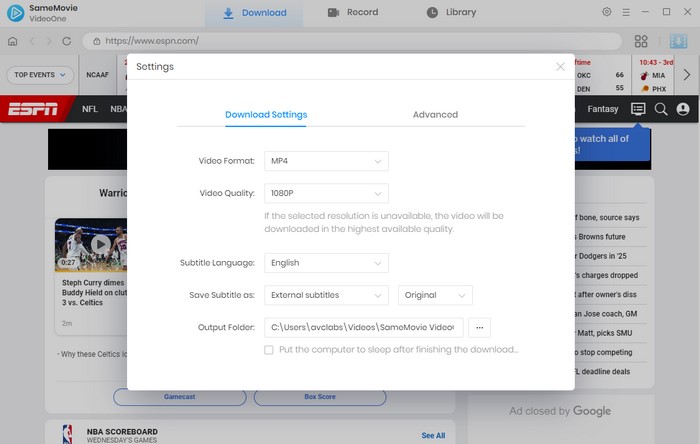The height and width of the screenshot is (444, 700).
Task: Open the Video Quality 1080P dropdown
Action: (326, 193)
